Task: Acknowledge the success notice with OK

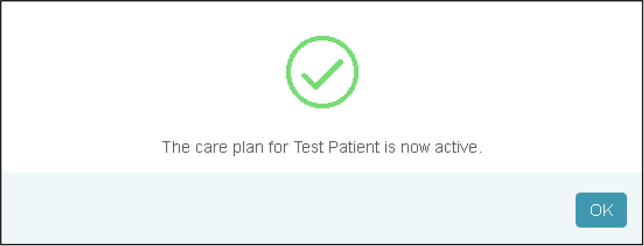Action: (601, 210)
